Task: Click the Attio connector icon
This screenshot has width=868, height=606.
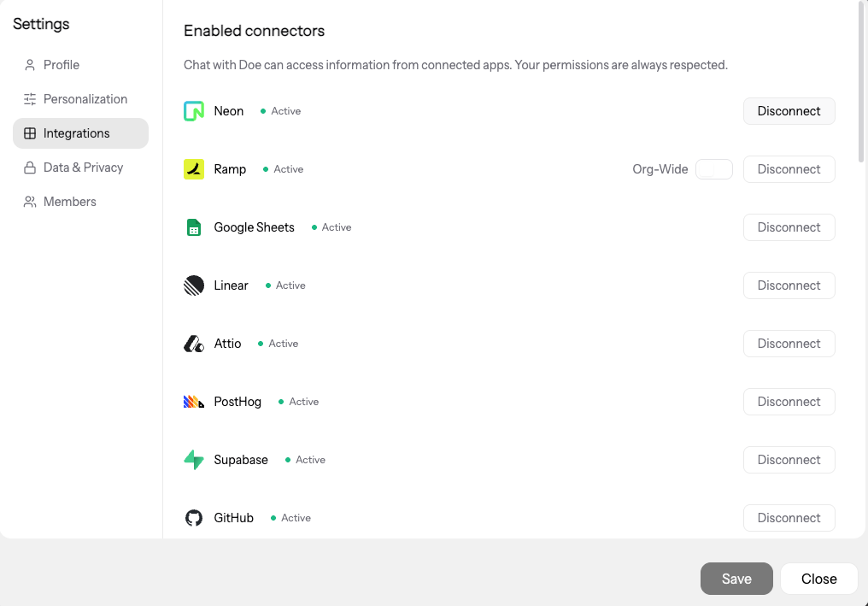Action: [x=193, y=343]
